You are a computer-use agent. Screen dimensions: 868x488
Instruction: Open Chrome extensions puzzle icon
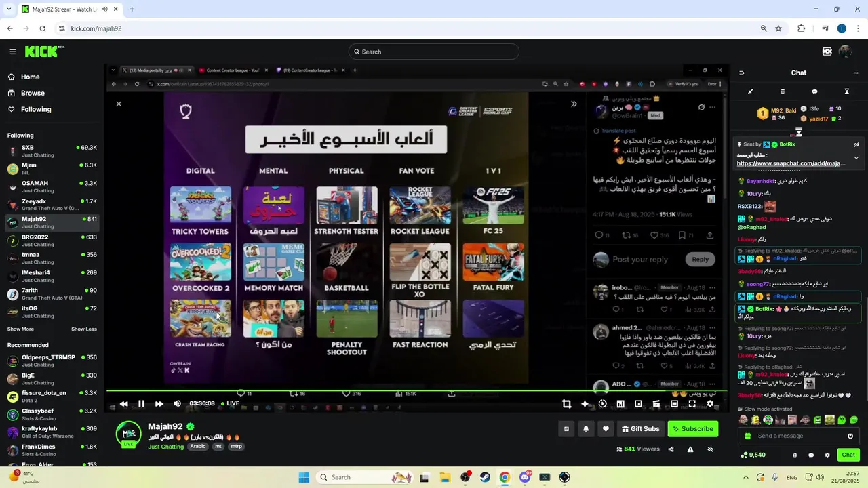[802, 28]
